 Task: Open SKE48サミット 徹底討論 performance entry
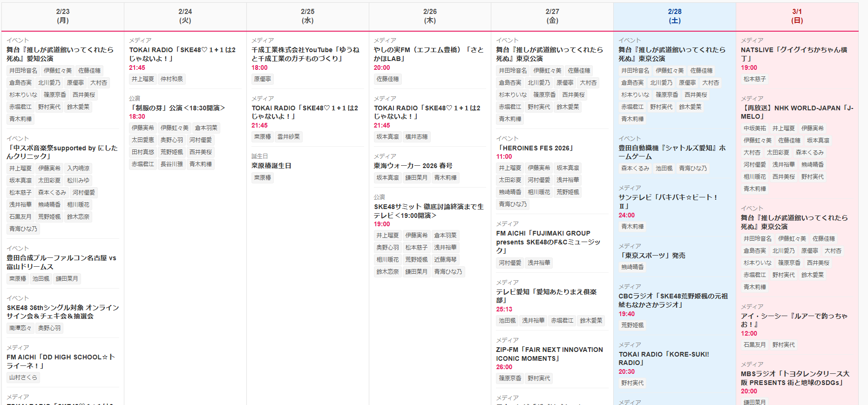point(428,211)
